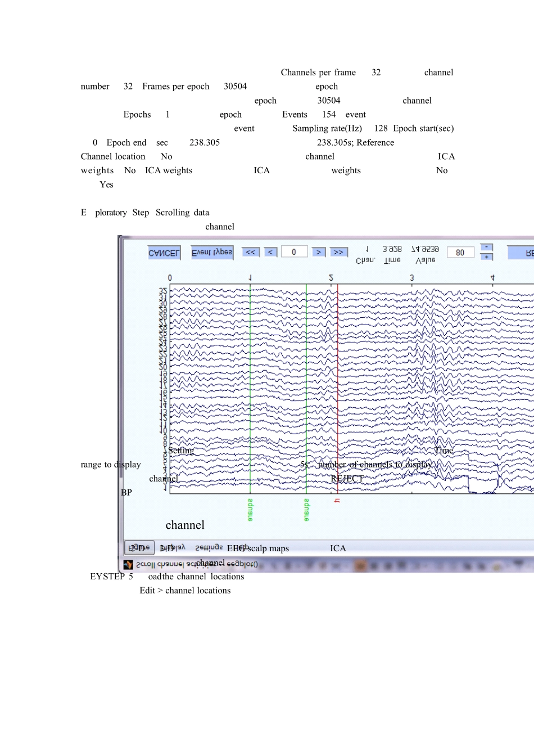The image size is (534, 756).
Task: Decrease amplitude scale with the minus button
Action: (x=486, y=247)
